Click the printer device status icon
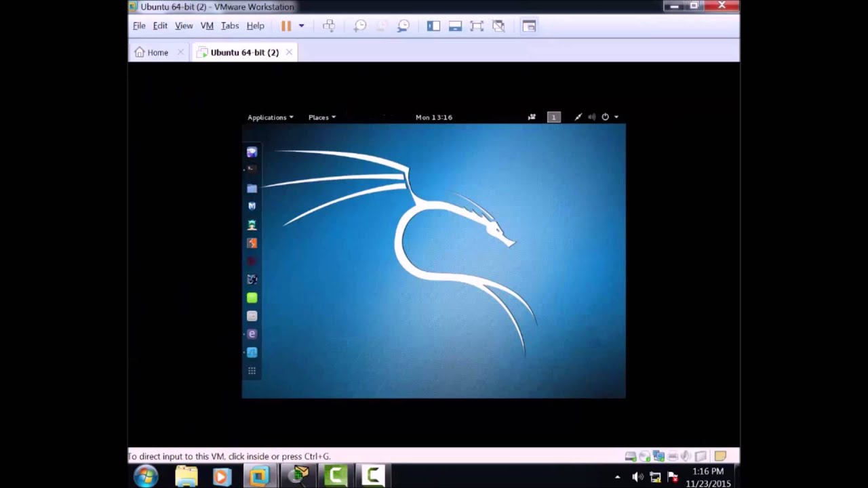868x488 pixels. click(x=673, y=457)
